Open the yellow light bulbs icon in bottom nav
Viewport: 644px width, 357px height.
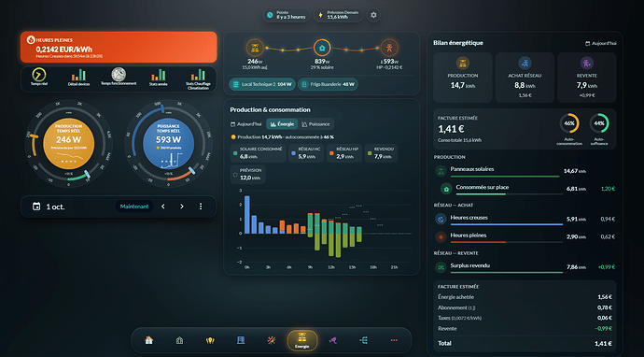(x=210, y=340)
